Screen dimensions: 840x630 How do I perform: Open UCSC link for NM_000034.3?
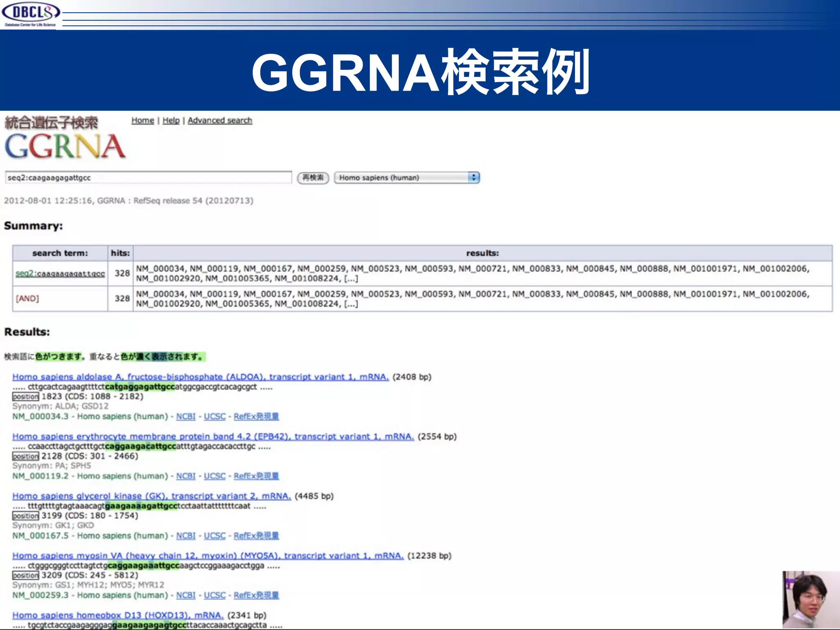[215, 416]
